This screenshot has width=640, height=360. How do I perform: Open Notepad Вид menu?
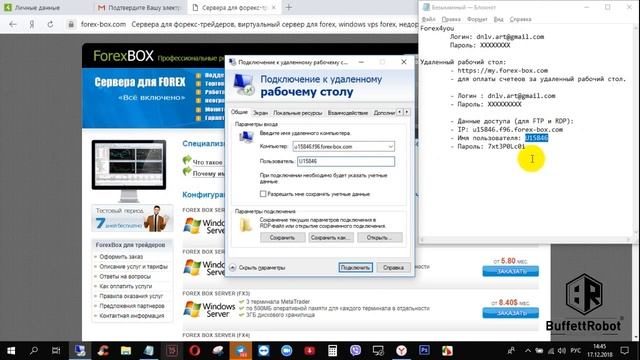pyautogui.click(x=498, y=19)
